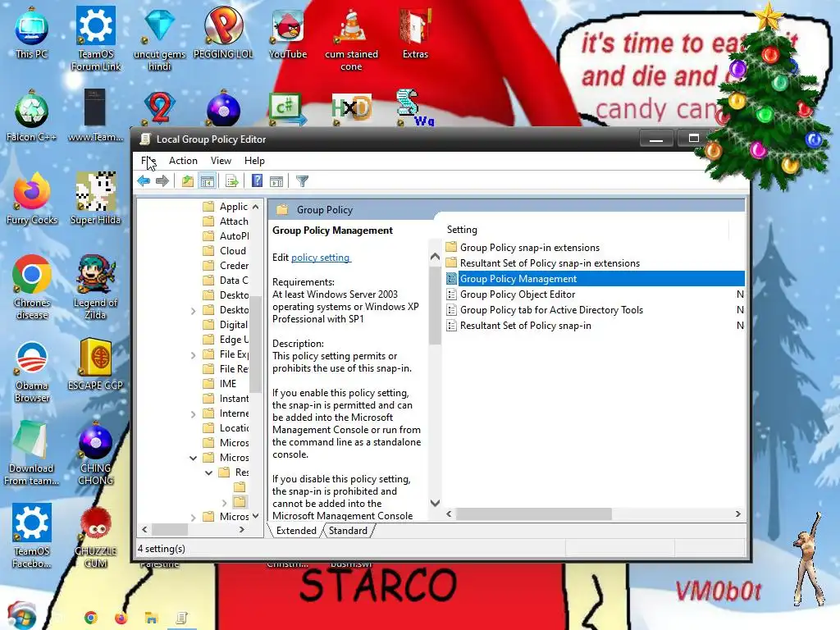Click the description pane's vertical scrollbar thumb
Viewport: 840px width, 630px height.
coord(435,305)
